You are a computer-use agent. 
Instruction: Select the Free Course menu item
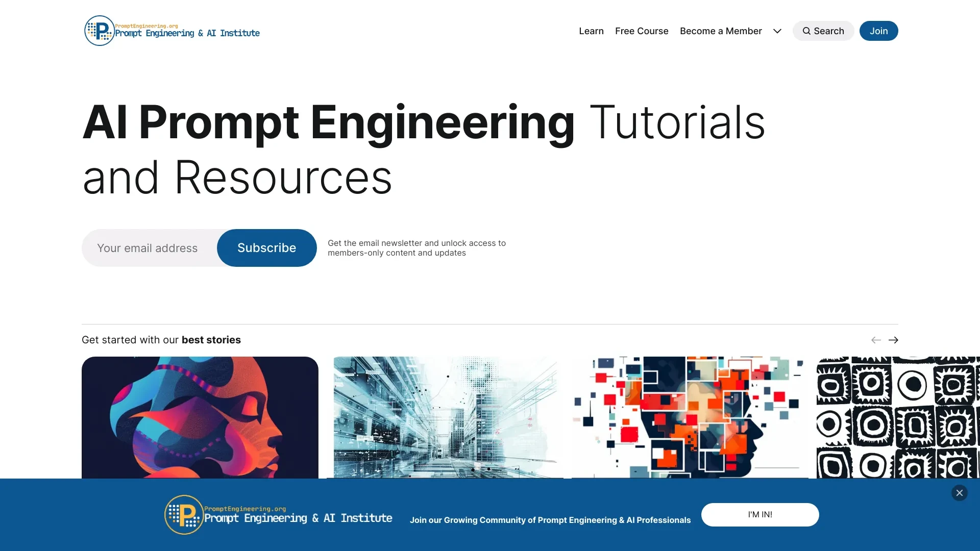(x=642, y=30)
